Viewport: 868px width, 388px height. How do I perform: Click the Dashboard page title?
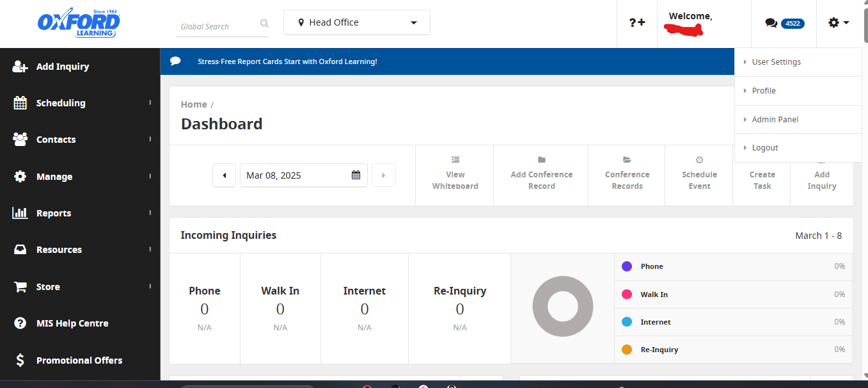[221, 124]
